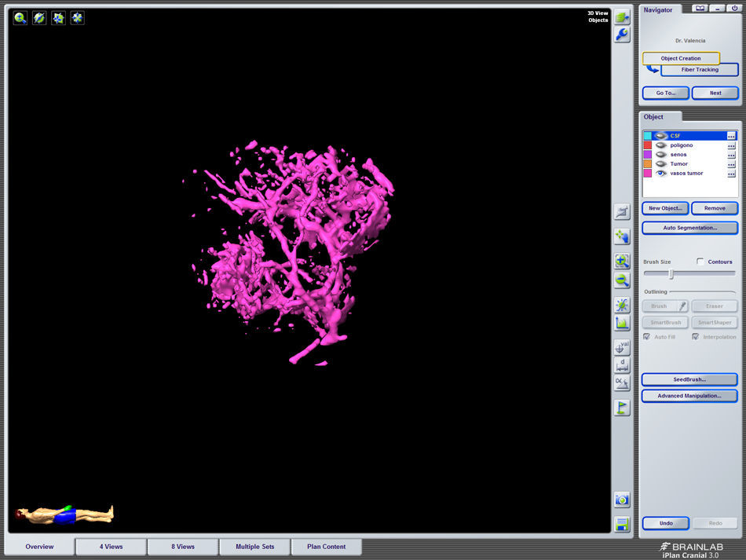This screenshot has width=746, height=560.
Task: Click the windowing brightness adjustment icon
Action: coord(622,304)
